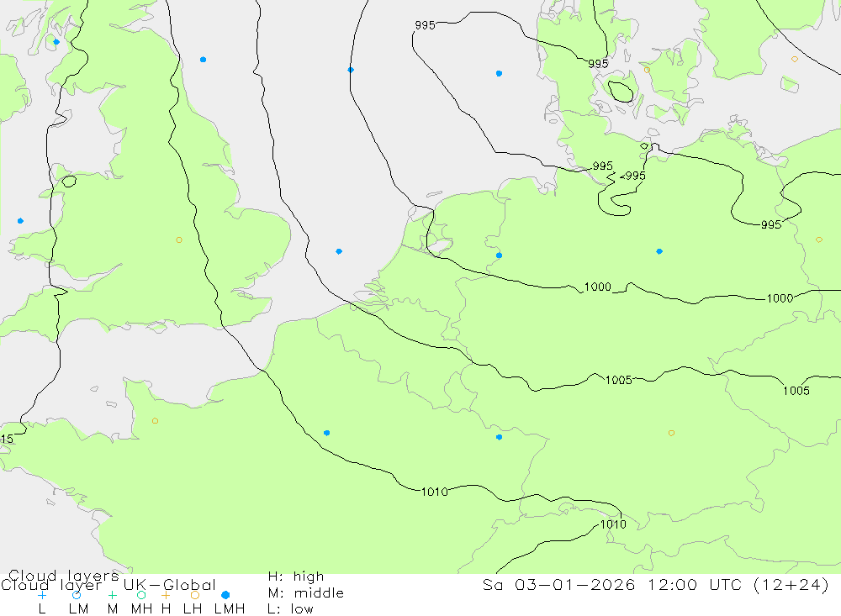Click the "1010" isobar label over central France
Viewport: 841px width, 616px height.
(x=435, y=492)
